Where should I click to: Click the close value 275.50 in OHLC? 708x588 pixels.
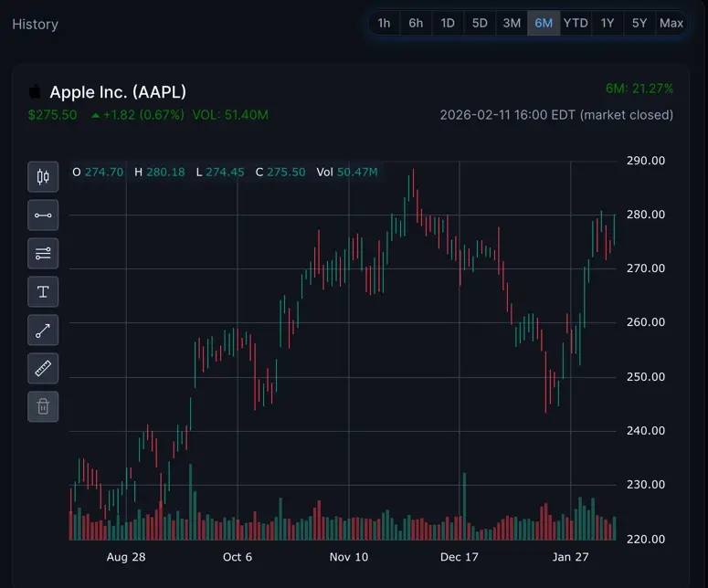[286, 172]
